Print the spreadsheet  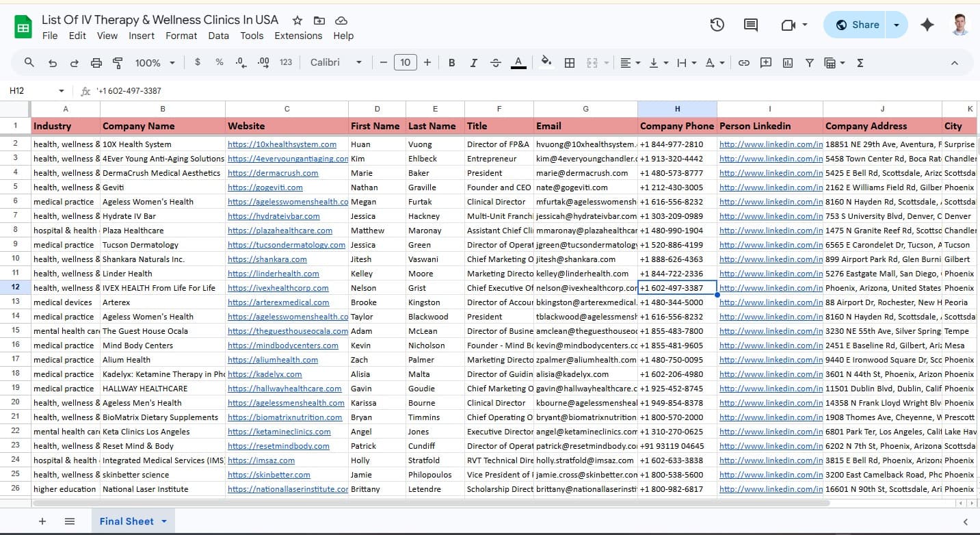tap(96, 62)
